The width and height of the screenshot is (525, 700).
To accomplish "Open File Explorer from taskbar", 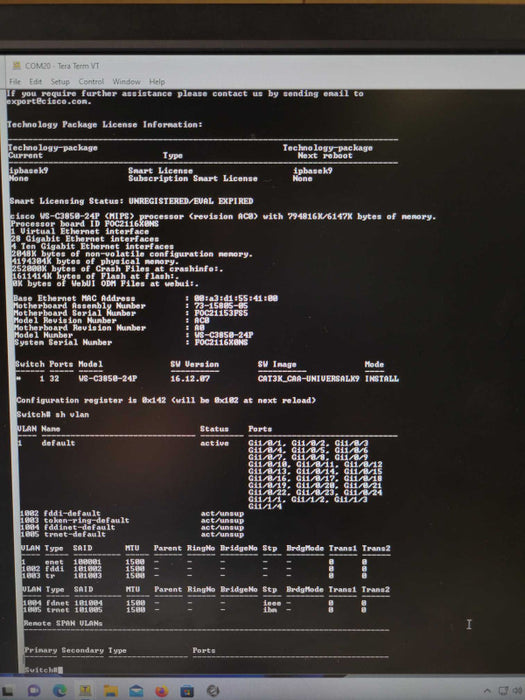I will (x=111, y=691).
